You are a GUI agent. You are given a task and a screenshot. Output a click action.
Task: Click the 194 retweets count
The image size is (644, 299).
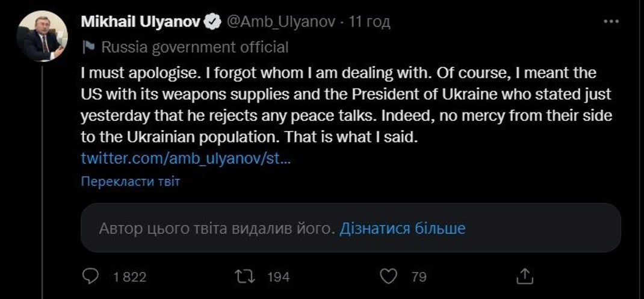click(x=278, y=277)
